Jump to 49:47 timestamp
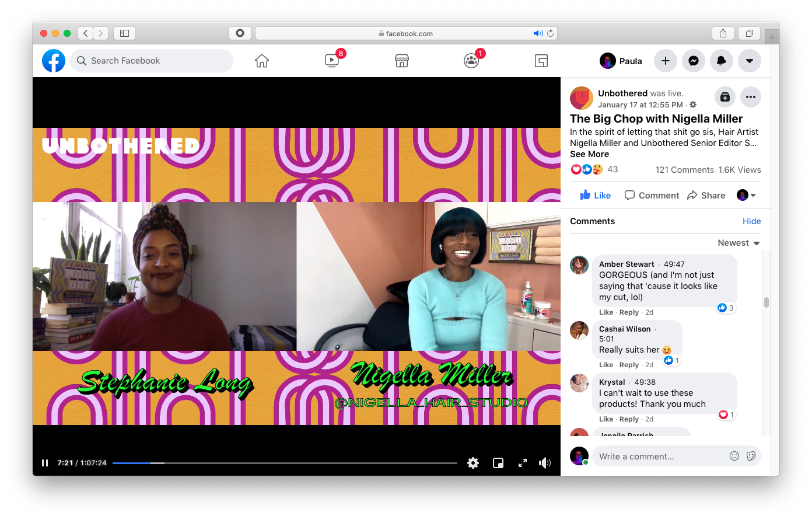This screenshot has height=519, width=812. (x=674, y=264)
